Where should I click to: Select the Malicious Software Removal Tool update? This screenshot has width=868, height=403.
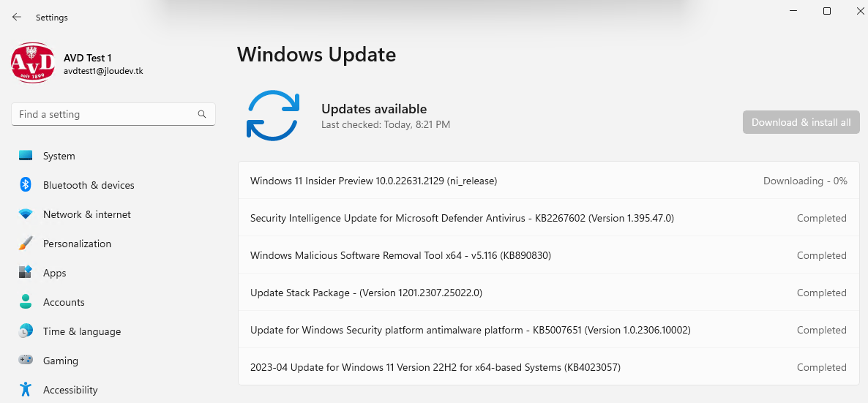pos(549,255)
